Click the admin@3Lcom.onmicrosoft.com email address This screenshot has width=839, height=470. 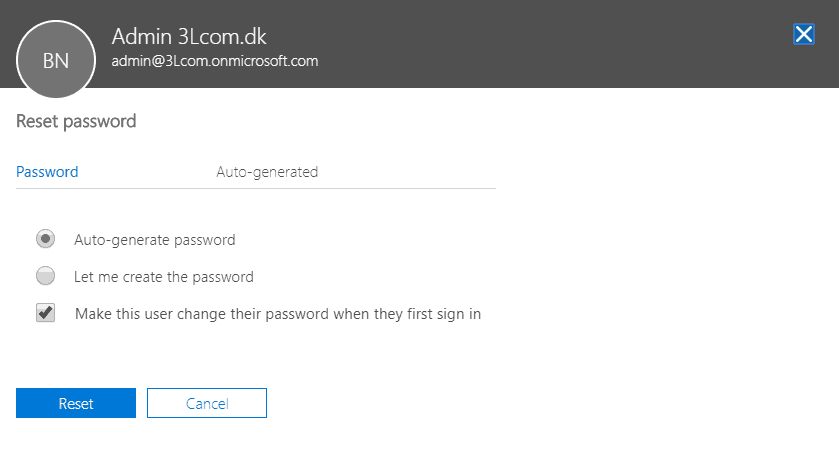(x=215, y=61)
